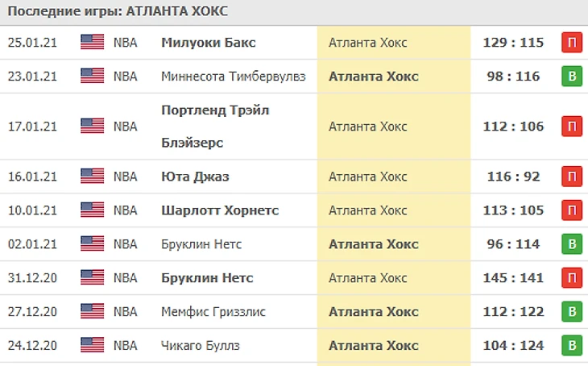
Task: Open the Миннесота Тимбервулвз team link
Action: point(234,77)
